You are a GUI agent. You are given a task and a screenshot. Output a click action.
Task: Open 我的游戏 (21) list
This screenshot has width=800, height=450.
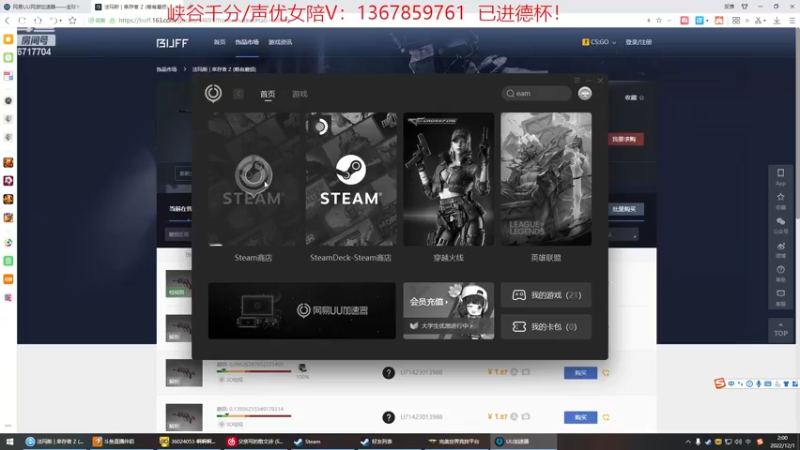[x=546, y=295]
